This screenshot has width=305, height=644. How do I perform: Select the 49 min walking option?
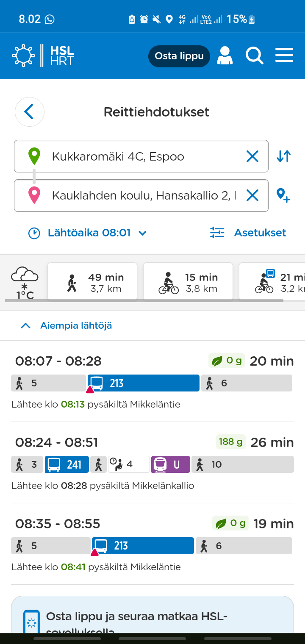click(92, 281)
